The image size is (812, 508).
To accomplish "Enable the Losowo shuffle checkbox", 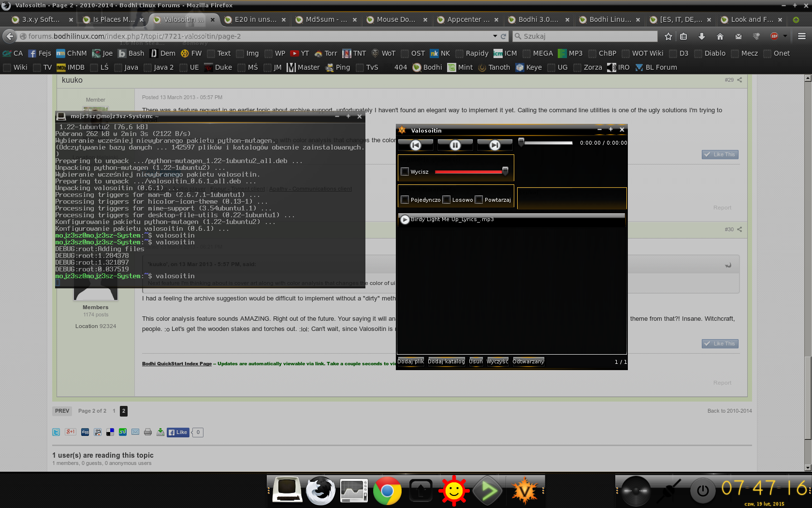I will [447, 199].
